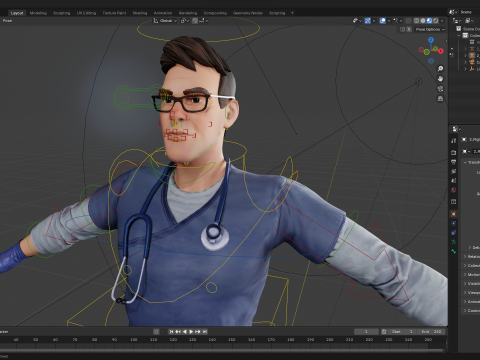Select wireframe viewport shading
Viewport: 480px width, 360px height.
(x=416, y=21)
